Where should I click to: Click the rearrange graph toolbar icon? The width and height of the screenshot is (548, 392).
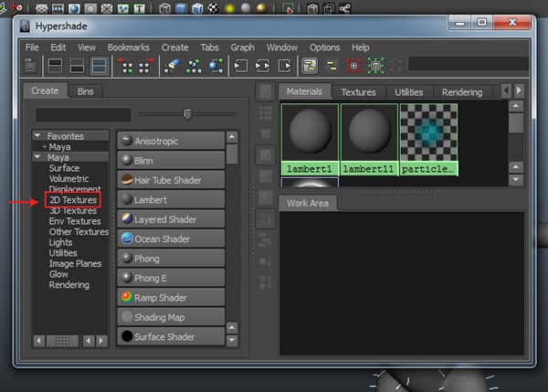point(195,66)
